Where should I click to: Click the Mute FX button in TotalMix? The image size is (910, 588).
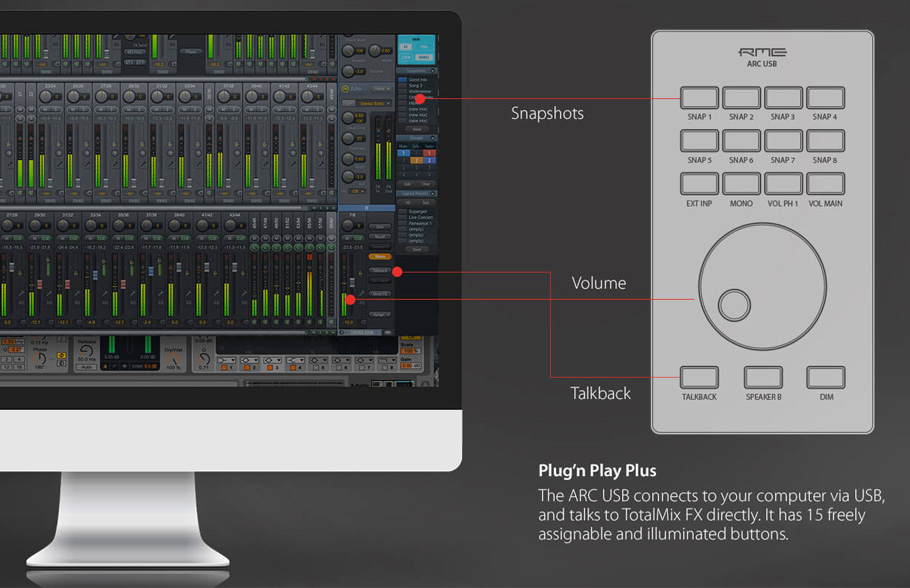tap(380, 294)
